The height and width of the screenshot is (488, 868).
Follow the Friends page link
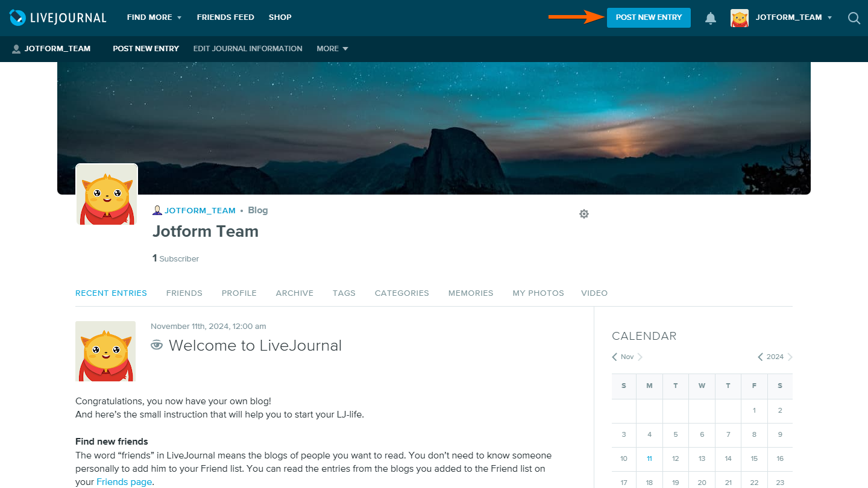pos(125,482)
